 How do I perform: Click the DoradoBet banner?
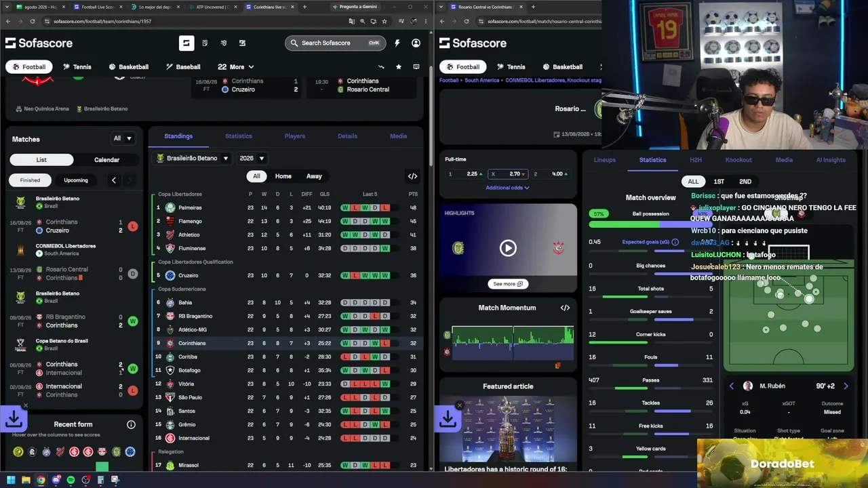tap(783, 464)
